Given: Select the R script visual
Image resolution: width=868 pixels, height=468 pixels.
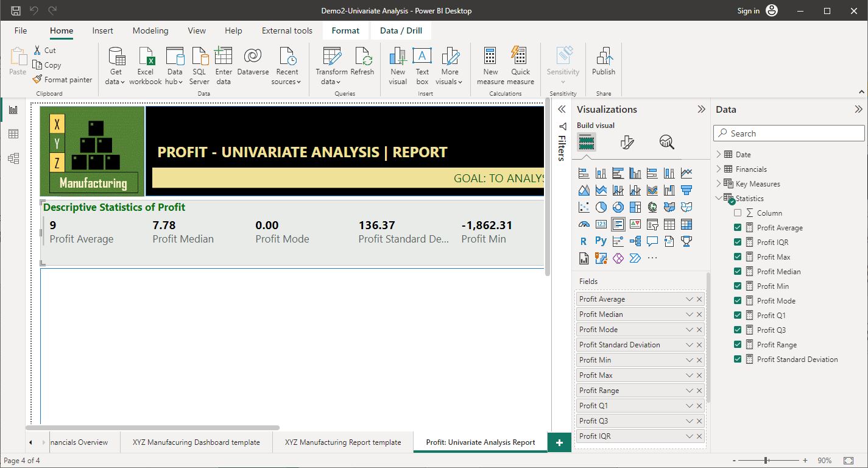Looking at the screenshot, I should (x=584, y=241).
